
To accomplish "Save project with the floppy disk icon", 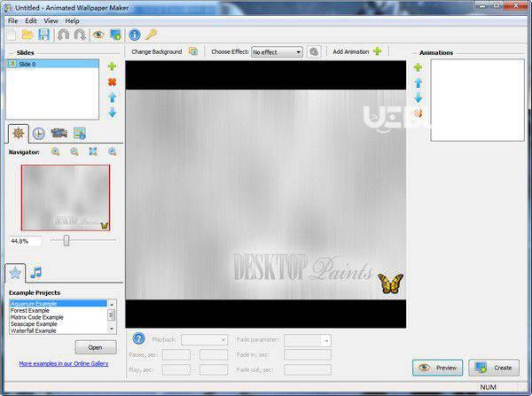I will (x=43, y=35).
